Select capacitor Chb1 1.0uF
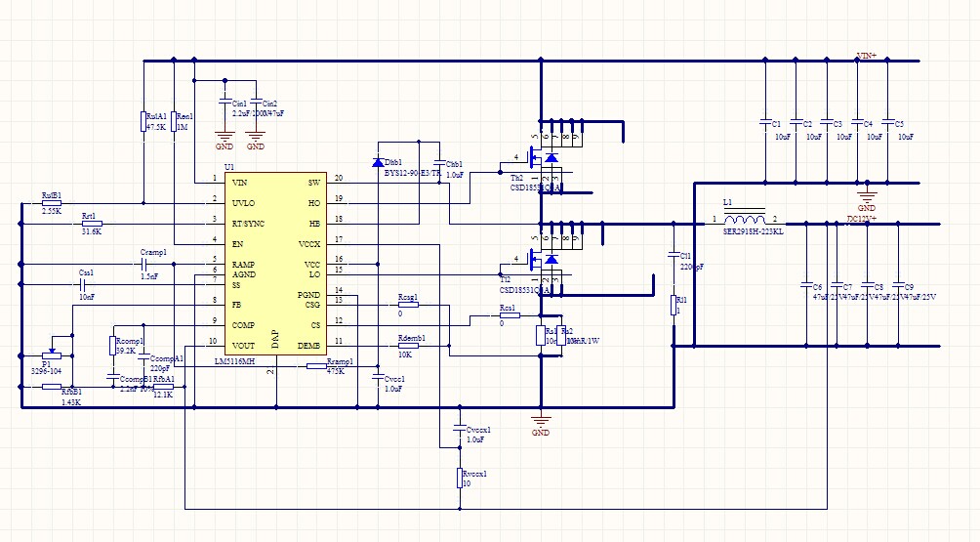 [x=438, y=164]
